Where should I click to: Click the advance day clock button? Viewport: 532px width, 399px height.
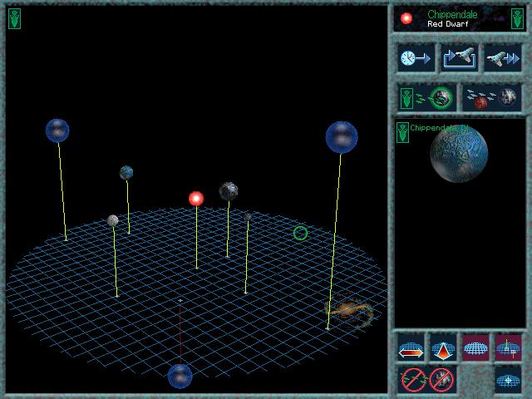[416, 58]
